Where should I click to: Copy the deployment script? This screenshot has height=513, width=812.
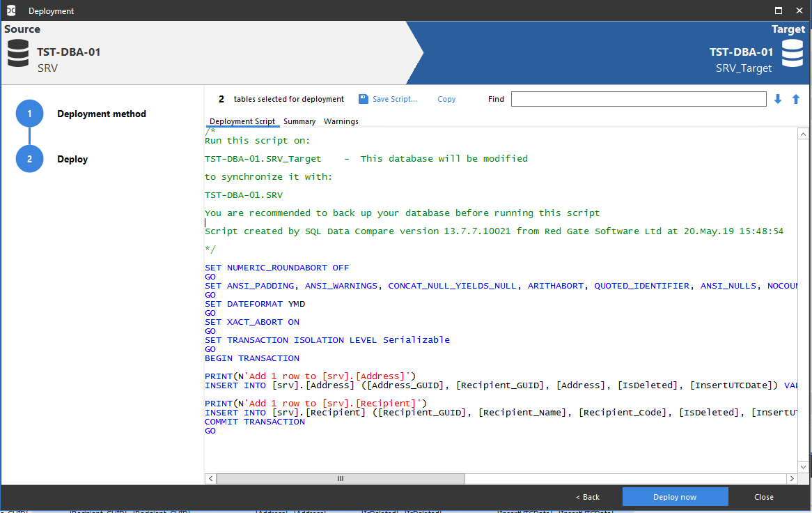tap(446, 99)
